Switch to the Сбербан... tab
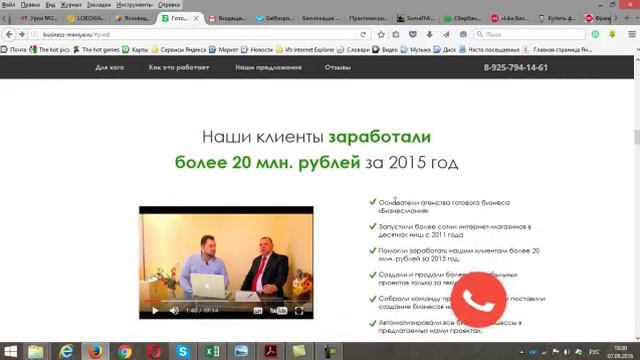Viewport: 640px width, 360px height. [463, 18]
